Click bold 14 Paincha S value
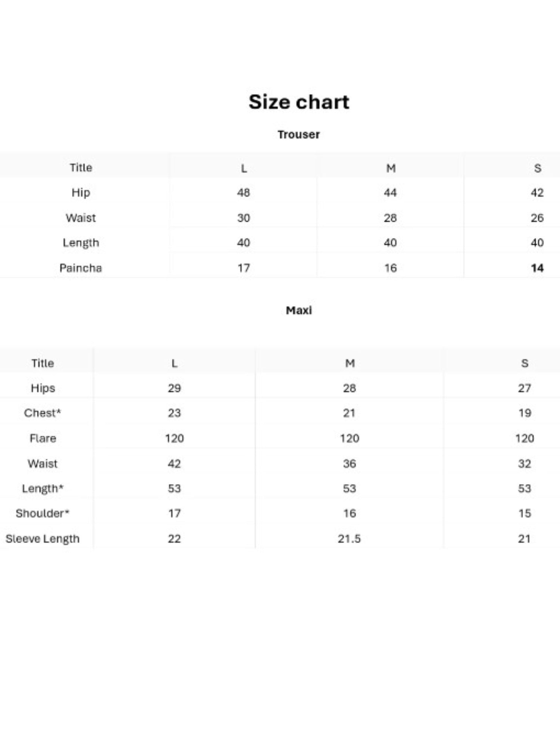The image size is (560, 747). pyautogui.click(x=537, y=268)
